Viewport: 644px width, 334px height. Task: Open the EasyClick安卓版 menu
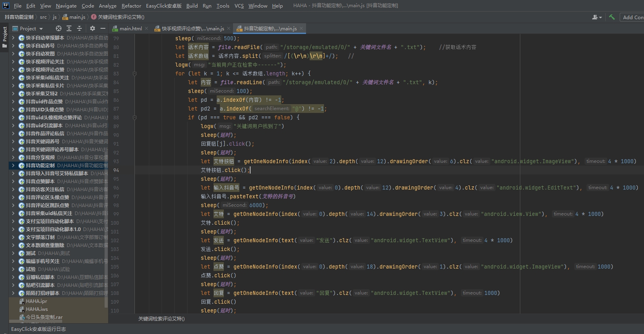click(164, 6)
